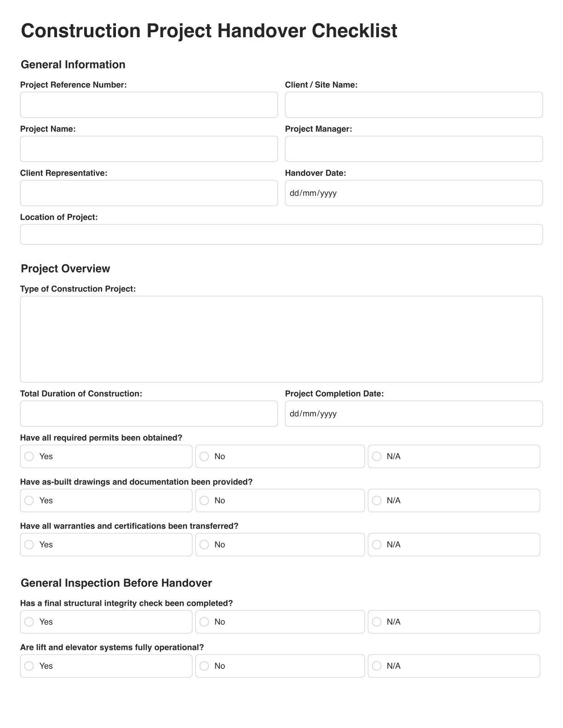Mark N/A for warranties and certifications transferred
This screenshot has height=728, width=563.
point(377,545)
